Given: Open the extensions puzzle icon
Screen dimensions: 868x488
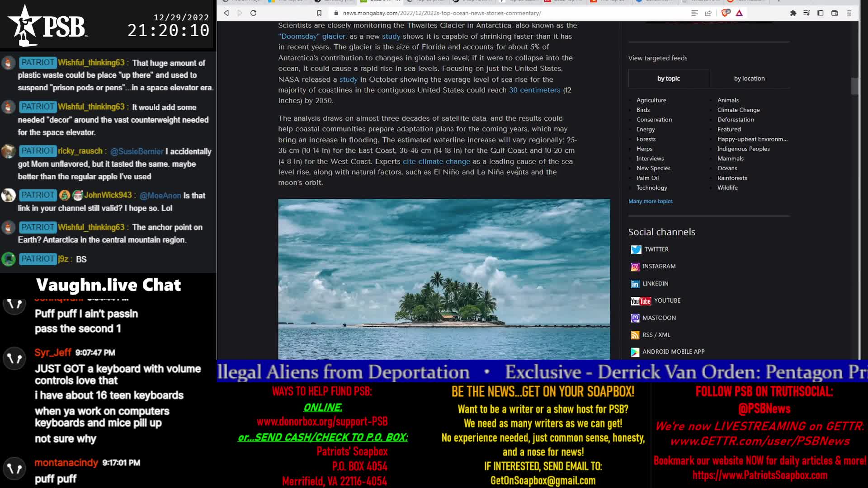Looking at the screenshot, I should click(x=793, y=13).
